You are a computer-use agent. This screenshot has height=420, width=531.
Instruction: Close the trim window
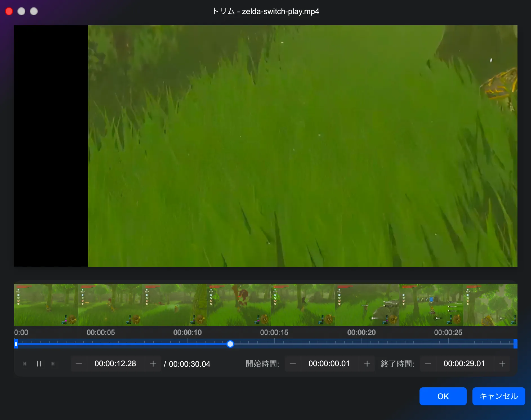(9, 11)
